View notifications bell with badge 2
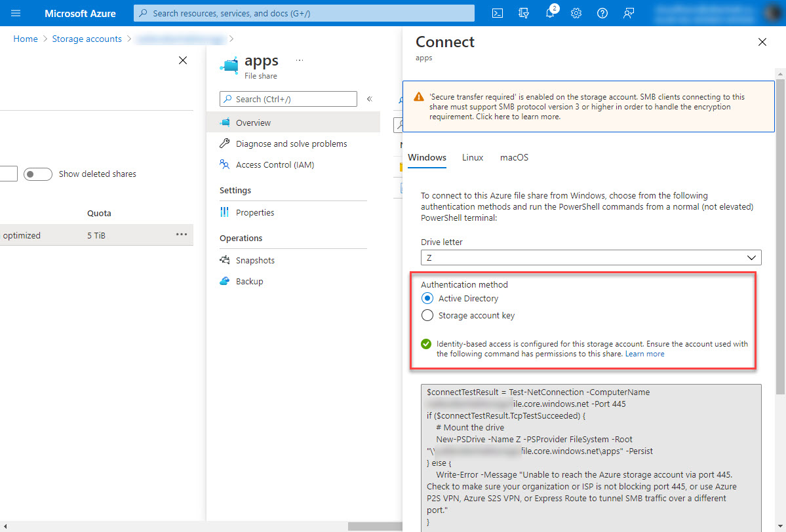786x532 pixels. pyautogui.click(x=551, y=12)
